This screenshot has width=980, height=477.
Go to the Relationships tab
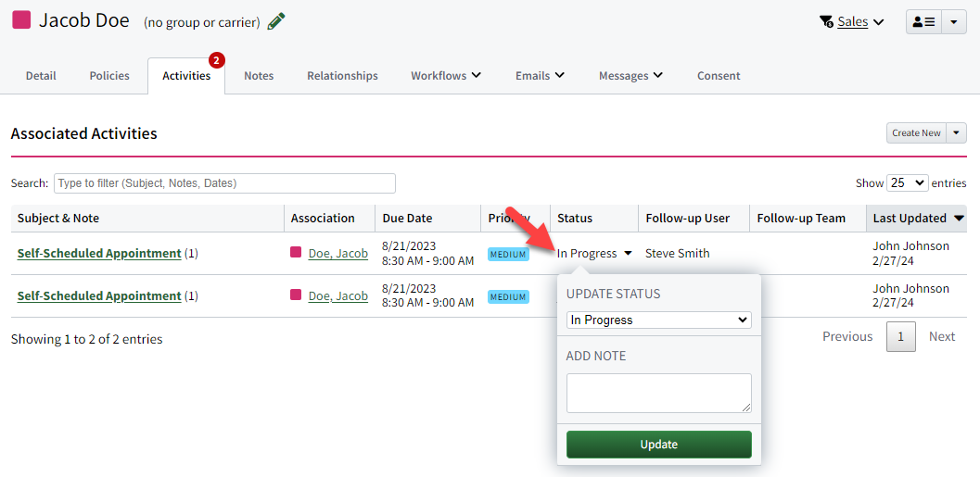342,76
